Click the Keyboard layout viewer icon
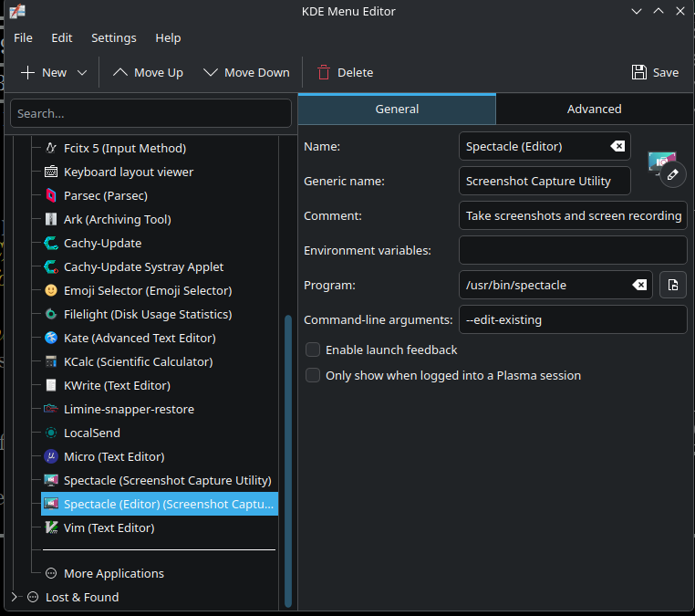Image resolution: width=695 pixels, height=616 pixels. pos(51,172)
